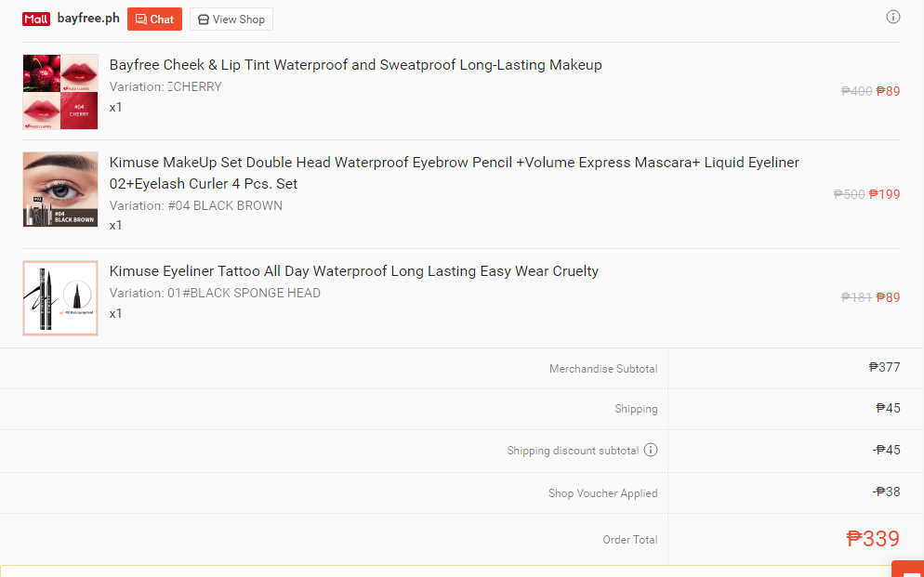Open the Kimuse Eyeliner Tattoo thumbnail
Screen dimensions: 924x577
click(x=60, y=298)
